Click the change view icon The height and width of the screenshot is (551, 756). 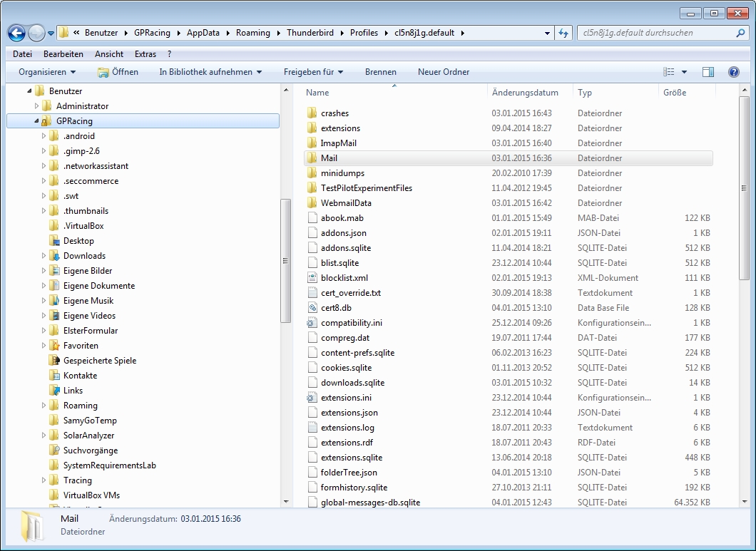pyautogui.click(x=669, y=72)
